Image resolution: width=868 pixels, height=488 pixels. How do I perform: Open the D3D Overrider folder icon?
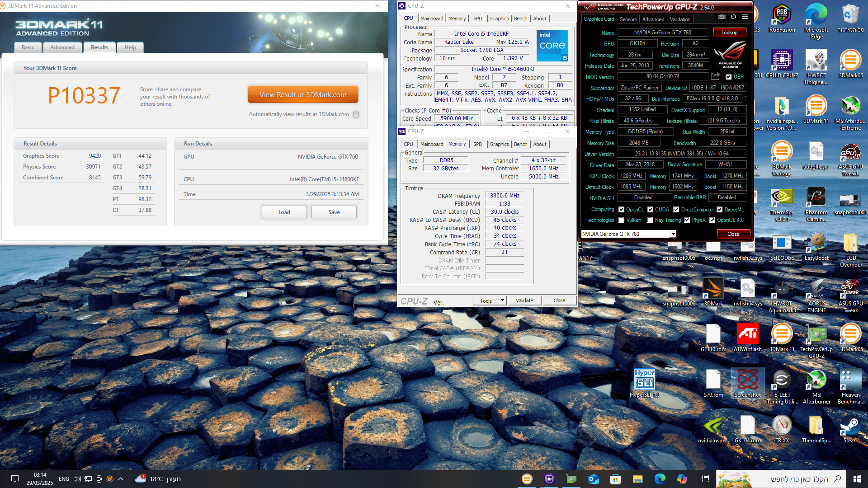851,250
